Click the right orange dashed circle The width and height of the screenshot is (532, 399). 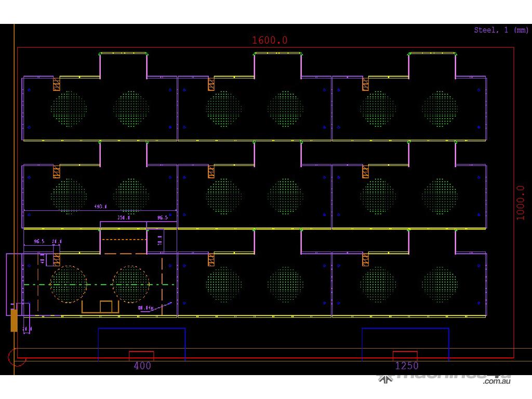pos(131,284)
